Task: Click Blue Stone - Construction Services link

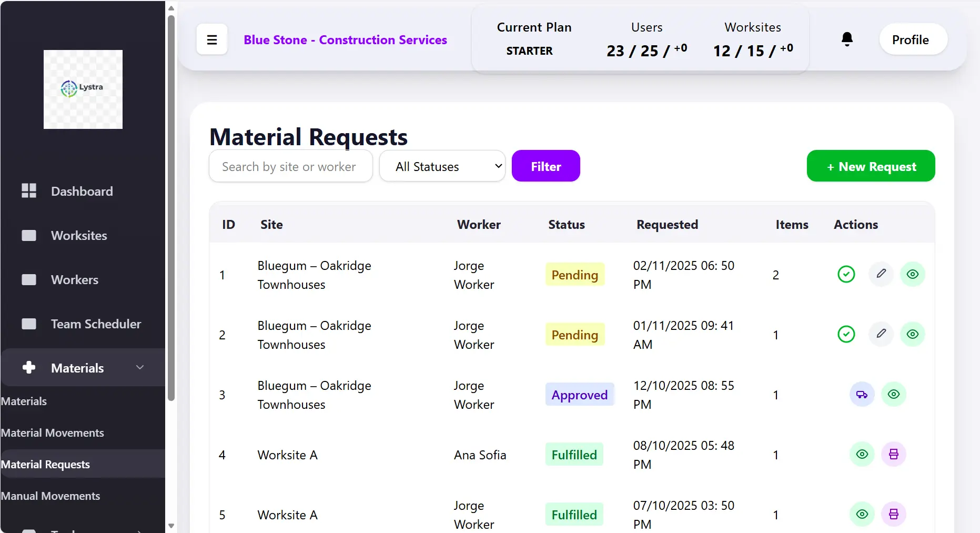Action: coord(346,40)
